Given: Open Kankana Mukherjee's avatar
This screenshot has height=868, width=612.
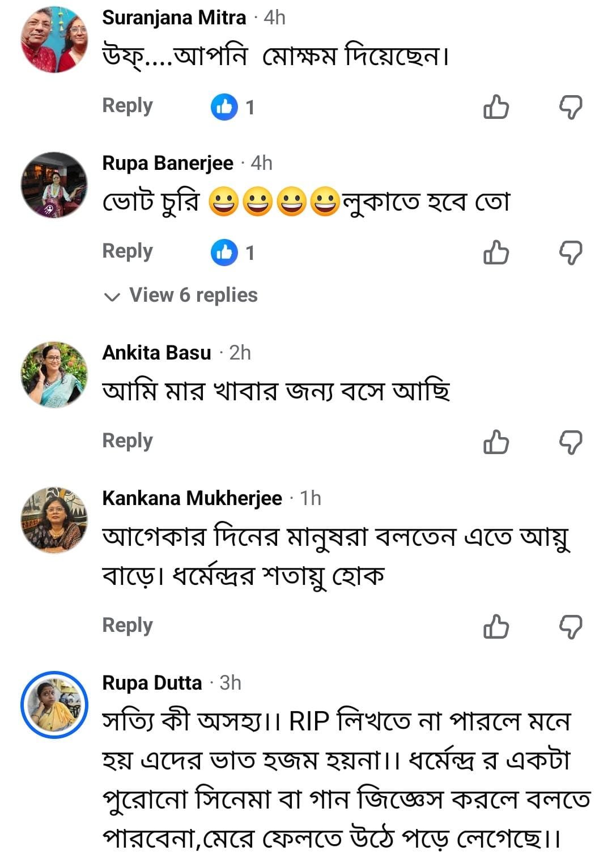Looking at the screenshot, I should (54, 520).
